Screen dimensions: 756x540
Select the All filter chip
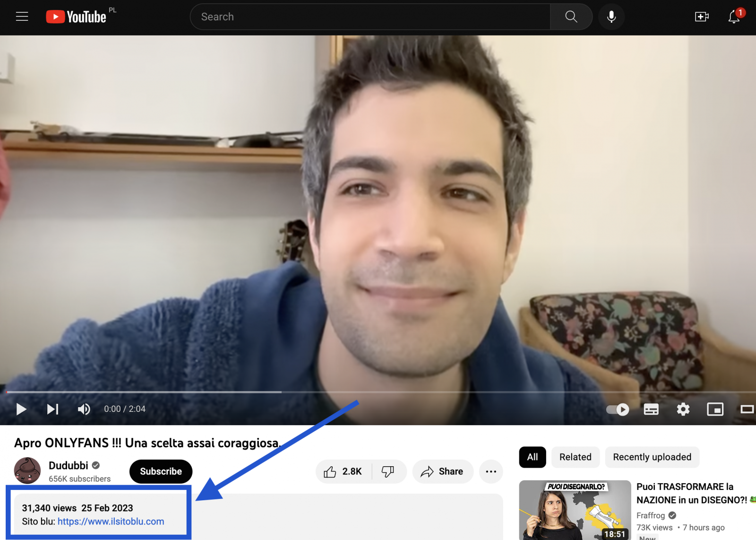(x=533, y=457)
